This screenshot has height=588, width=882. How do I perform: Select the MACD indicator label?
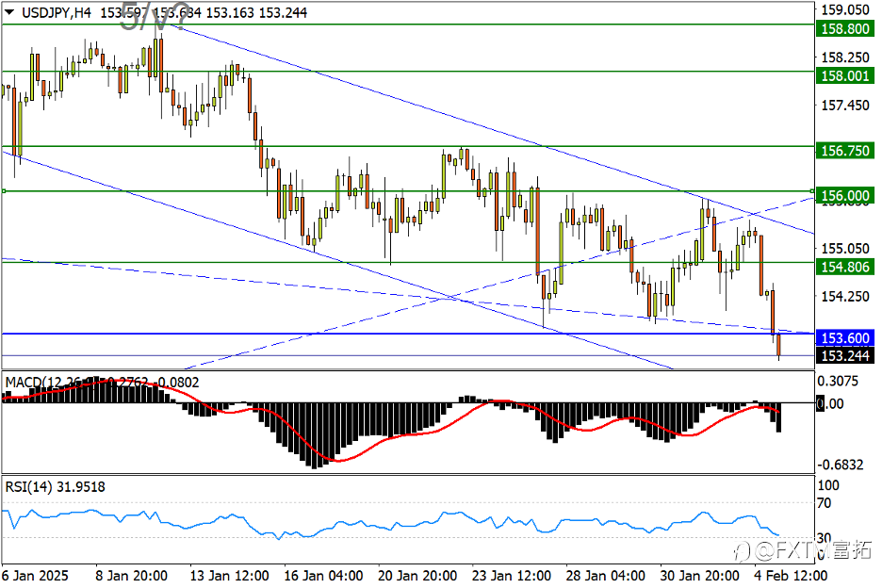click(x=102, y=383)
